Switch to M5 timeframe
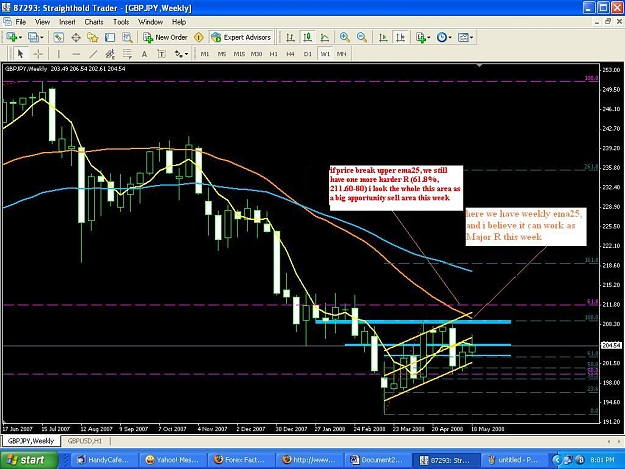 coord(222,54)
